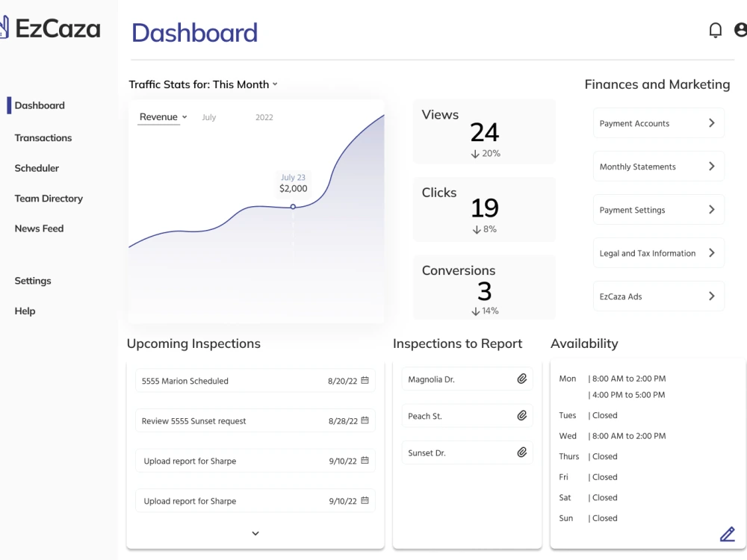Open Monthly Statements
Screen dimensions: 747x560
click(x=658, y=166)
